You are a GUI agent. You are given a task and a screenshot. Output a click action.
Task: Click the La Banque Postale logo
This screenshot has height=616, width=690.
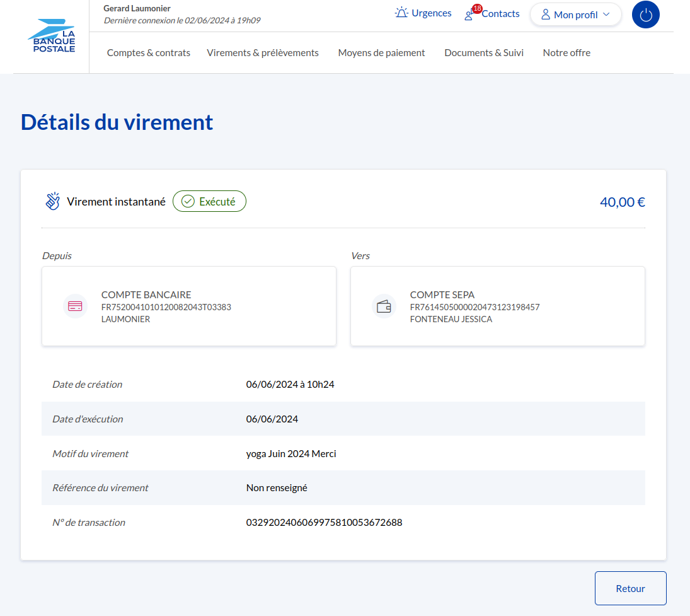[x=52, y=36]
